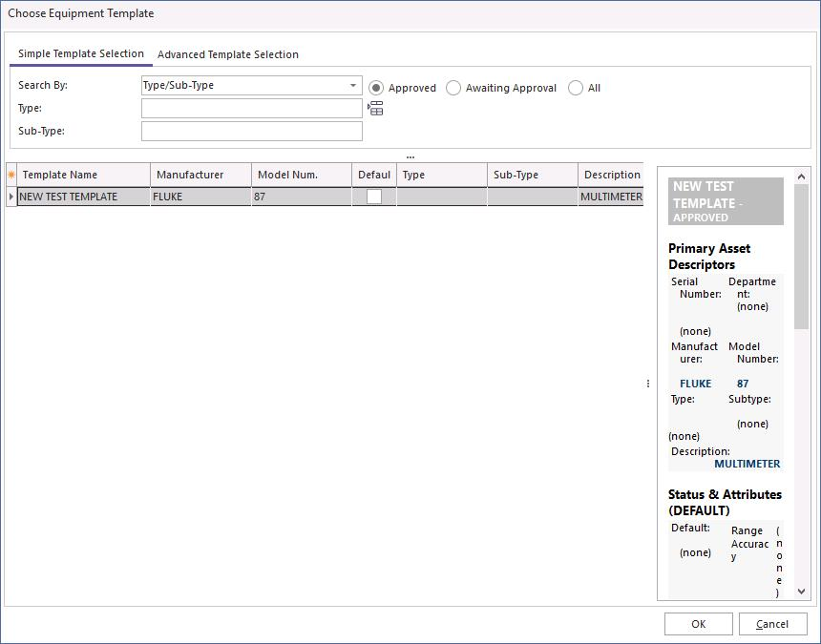
Task: Select the Approved radio button
Action: pyautogui.click(x=376, y=88)
